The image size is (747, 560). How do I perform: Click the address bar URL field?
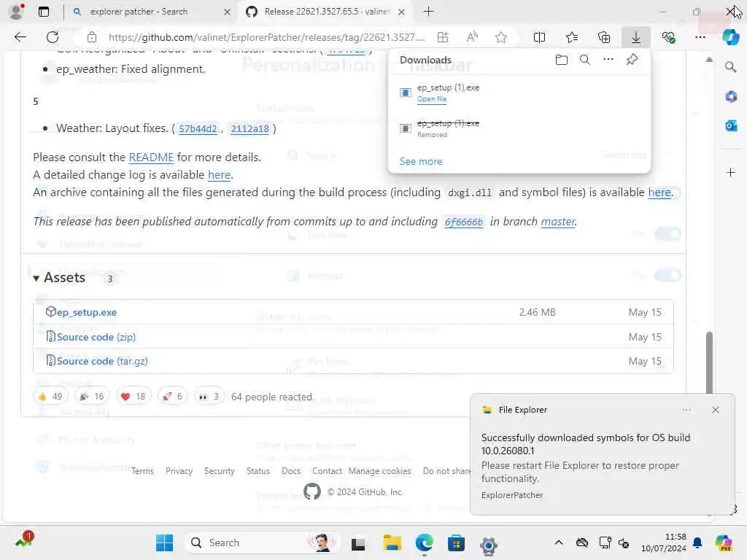(266, 37)
